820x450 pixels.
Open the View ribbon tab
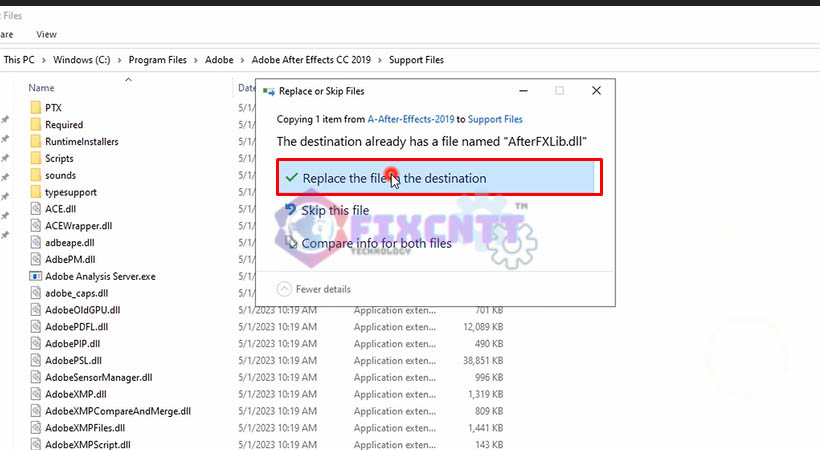(46, 34)
